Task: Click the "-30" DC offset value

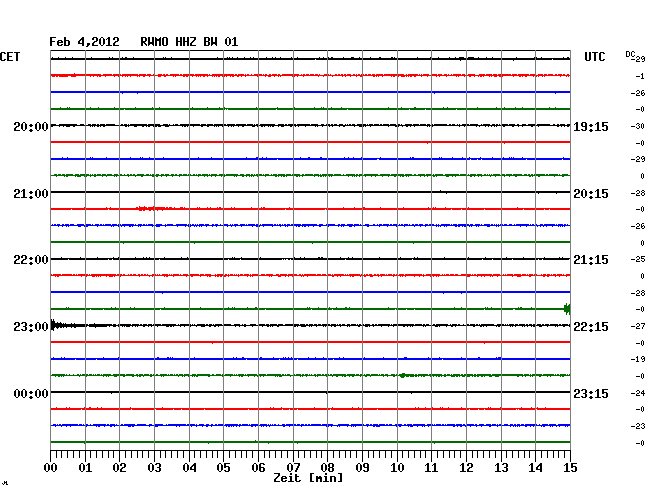Action: click(638, 126)
